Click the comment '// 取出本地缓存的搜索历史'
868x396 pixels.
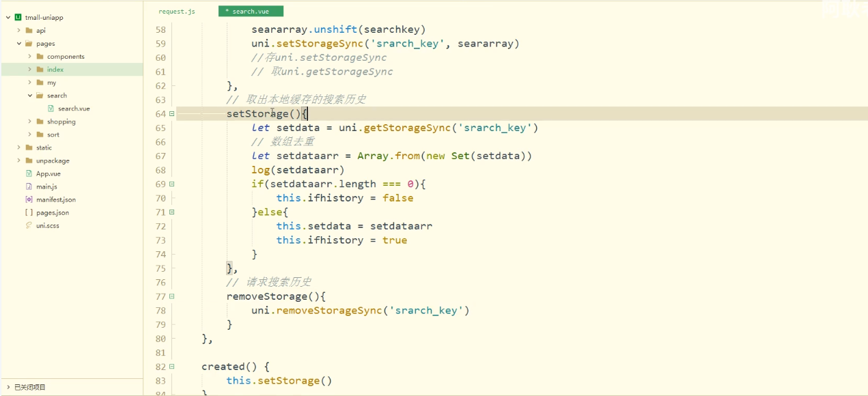coord(296,100)
